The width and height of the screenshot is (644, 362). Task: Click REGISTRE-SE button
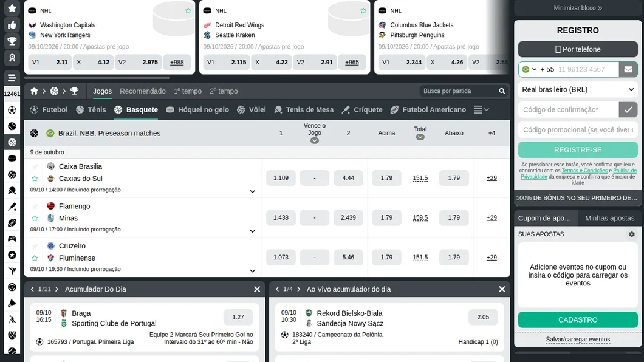click(578, 150)
